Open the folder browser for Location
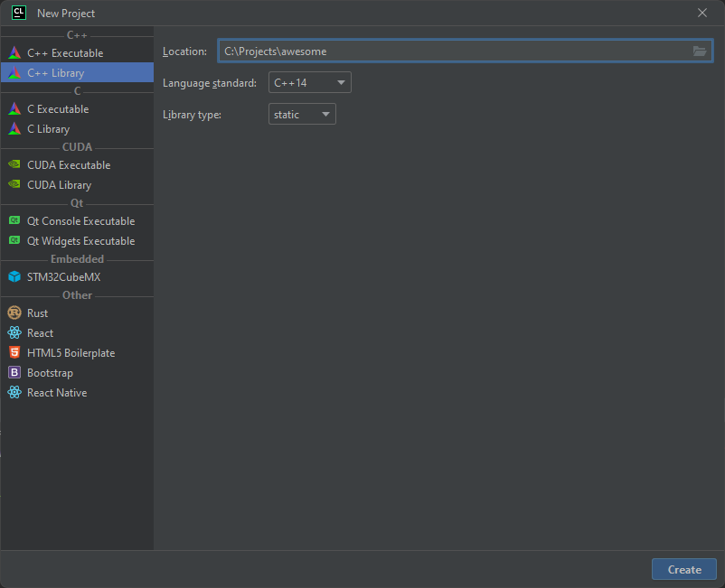725x588 pixels. click(x=699, y=51)
